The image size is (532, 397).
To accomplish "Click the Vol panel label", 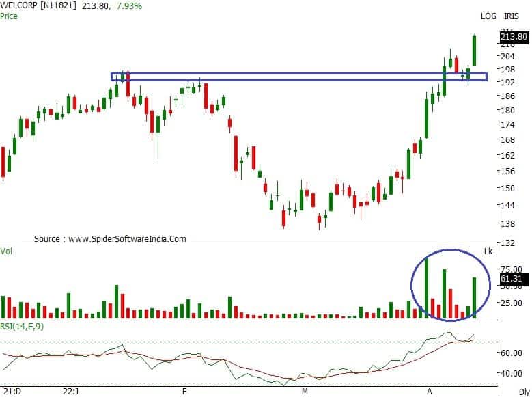I will (x=7, y=251).
